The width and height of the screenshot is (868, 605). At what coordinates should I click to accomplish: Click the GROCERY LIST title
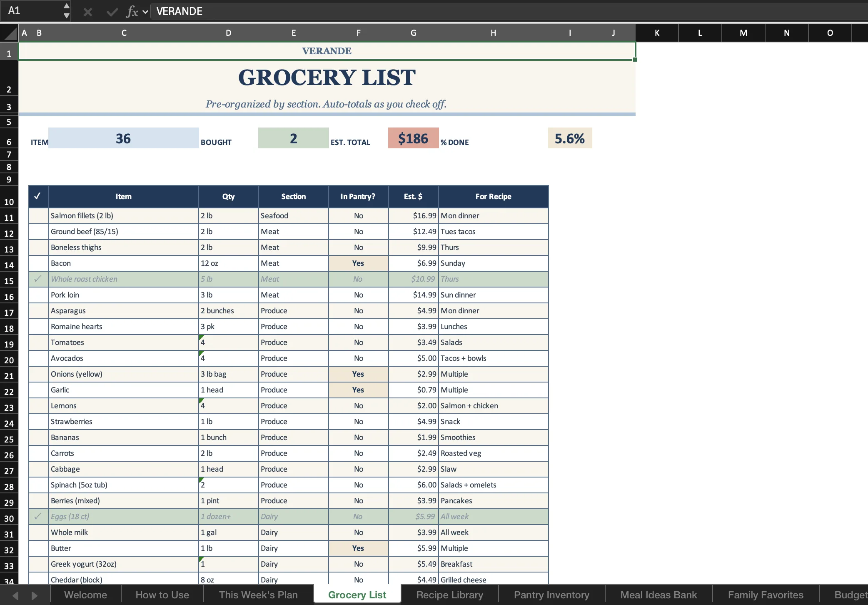tap(327, 77)
